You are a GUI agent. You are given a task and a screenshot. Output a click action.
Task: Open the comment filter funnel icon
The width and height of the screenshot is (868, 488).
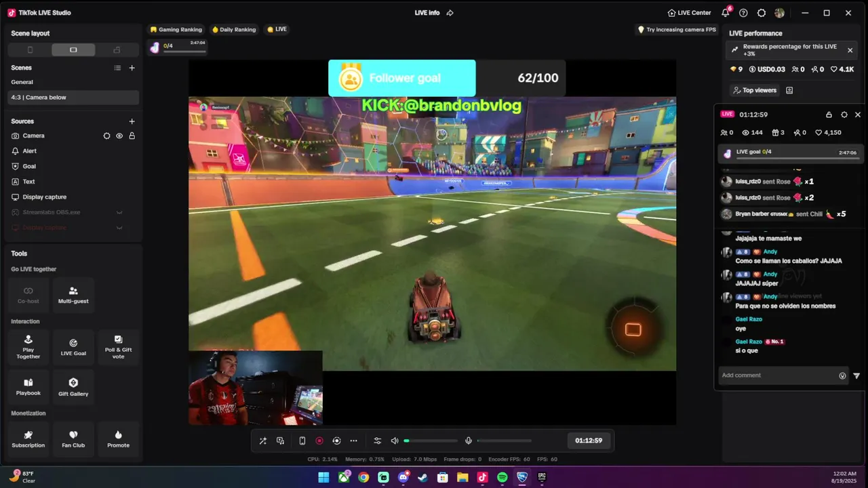click(x=856, y=375)
